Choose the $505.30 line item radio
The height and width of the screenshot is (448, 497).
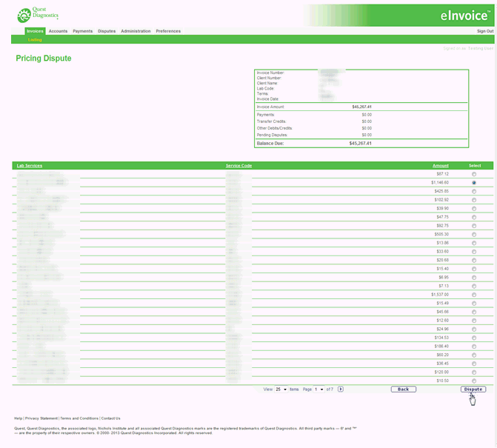[x=474, y=234]
